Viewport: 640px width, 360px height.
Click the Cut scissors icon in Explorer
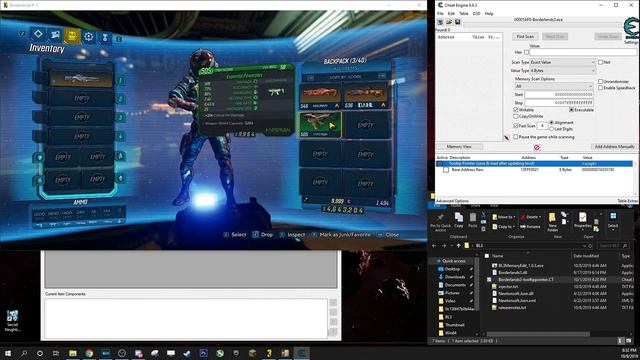[483, 215]
